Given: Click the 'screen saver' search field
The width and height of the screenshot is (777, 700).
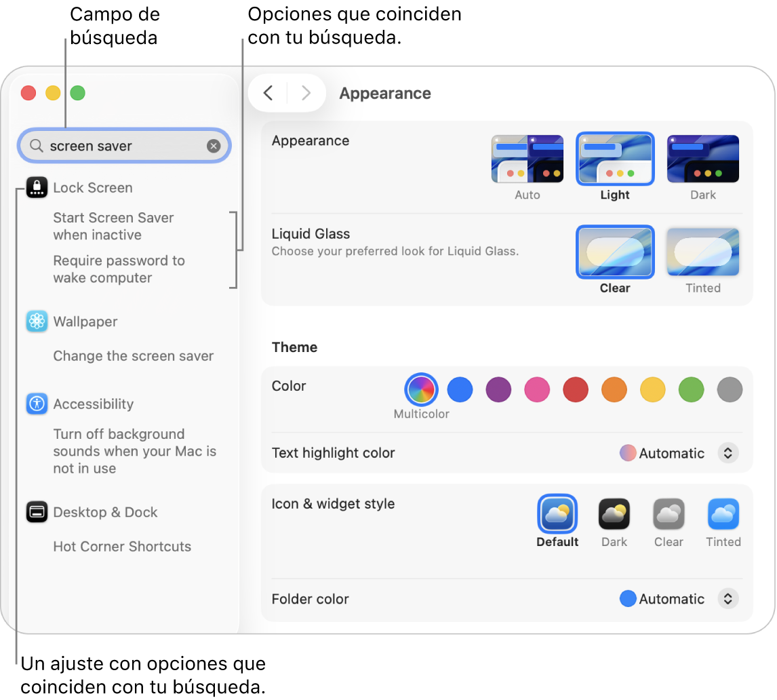Looking at the screenshot, I should tap(122, 146).
